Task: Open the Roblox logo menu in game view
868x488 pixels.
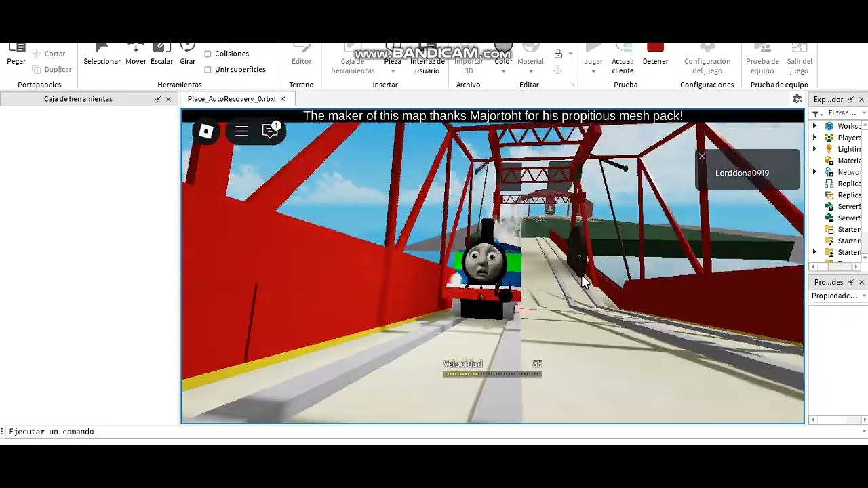Action: tap(206, 131)
